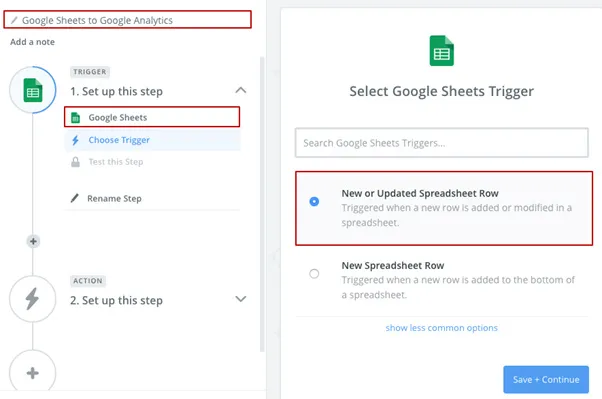
Task: Focus the 'Search Google Sheets Triggers...' field
Action: [442, 143]
